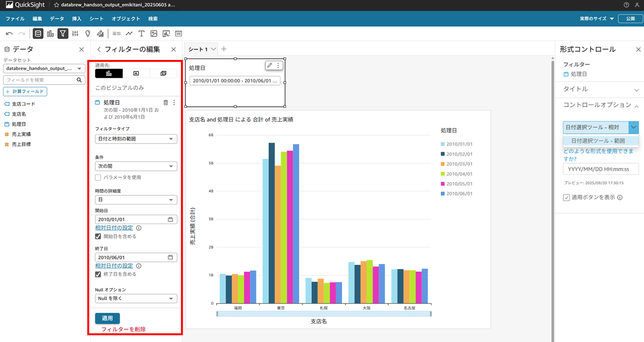Open three-dot menu on 処理日 control

(x=278, y=65)
